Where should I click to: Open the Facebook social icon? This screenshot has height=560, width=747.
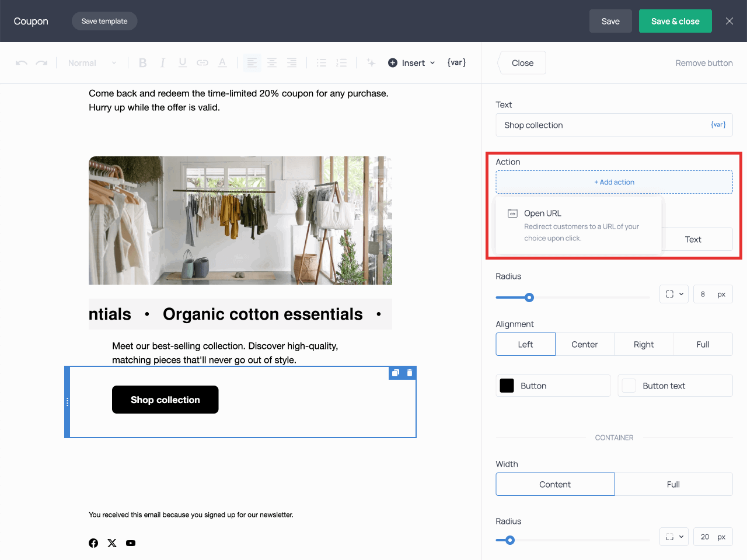93,543
